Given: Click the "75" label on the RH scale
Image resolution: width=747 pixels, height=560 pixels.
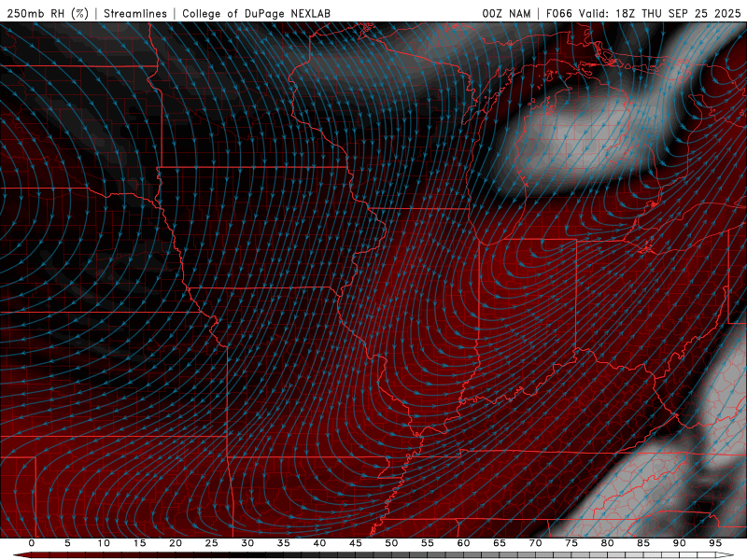Looking at the screenshot, I should pyautogui.click(x=571, y=543).
